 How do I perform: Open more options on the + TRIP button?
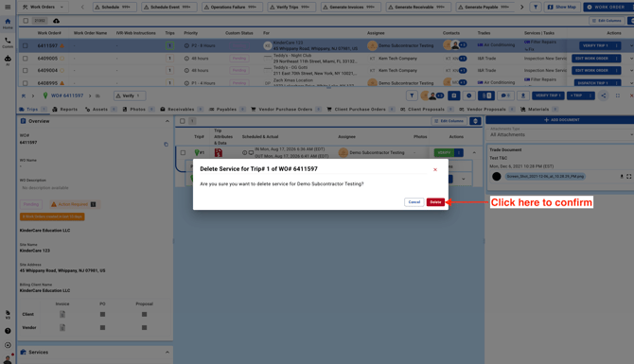coord(590,95)
